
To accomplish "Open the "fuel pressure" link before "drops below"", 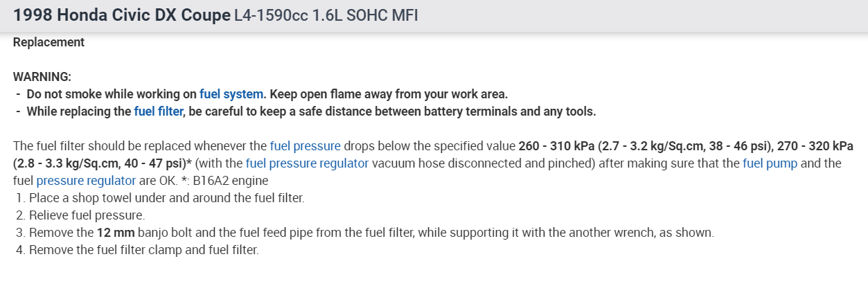I will [305, 146].
